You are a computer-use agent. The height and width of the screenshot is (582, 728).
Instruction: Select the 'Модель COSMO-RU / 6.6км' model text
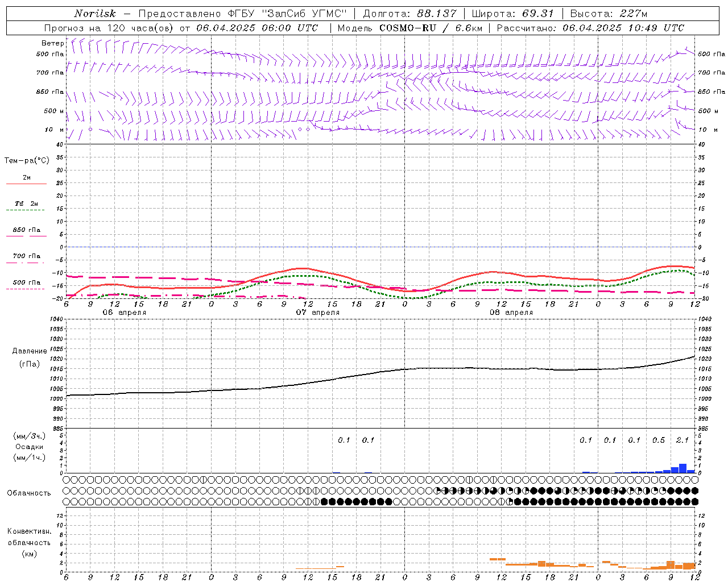[409, 28]
